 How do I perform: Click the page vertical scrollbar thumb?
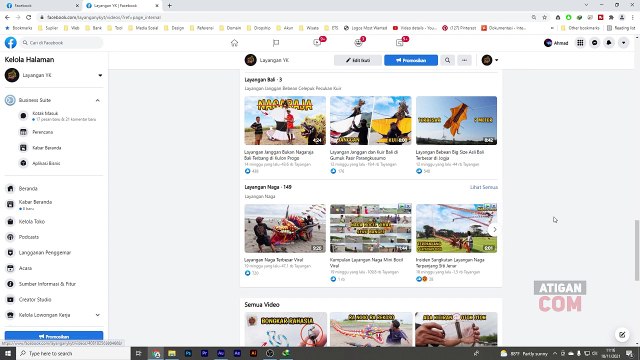pos(637,250)
